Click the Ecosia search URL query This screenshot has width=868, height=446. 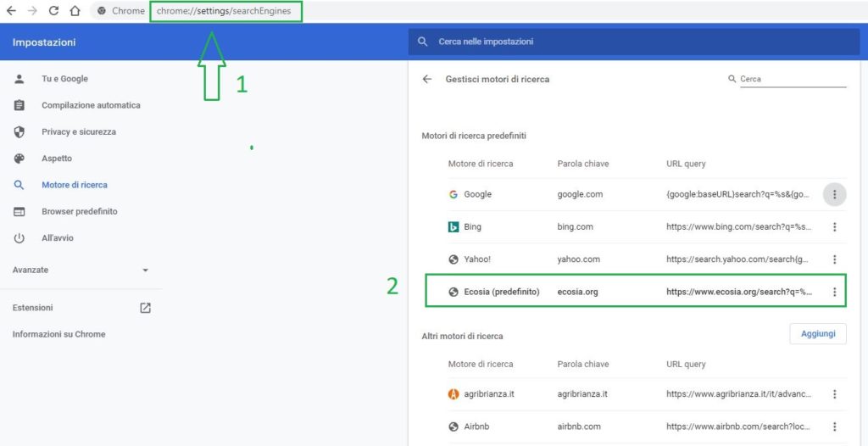click(x=739, y=292)
